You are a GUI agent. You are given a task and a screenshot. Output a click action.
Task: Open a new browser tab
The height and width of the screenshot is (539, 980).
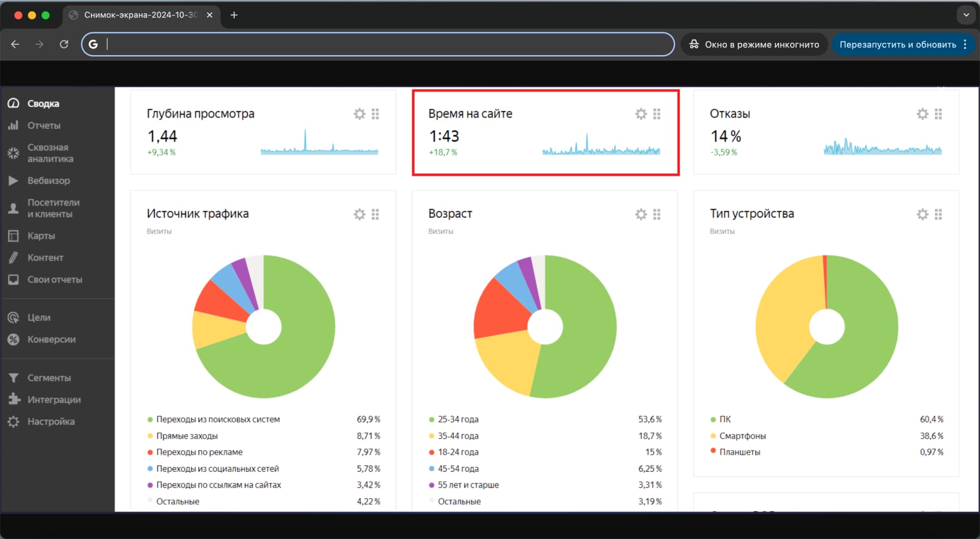tap(234, 15)
